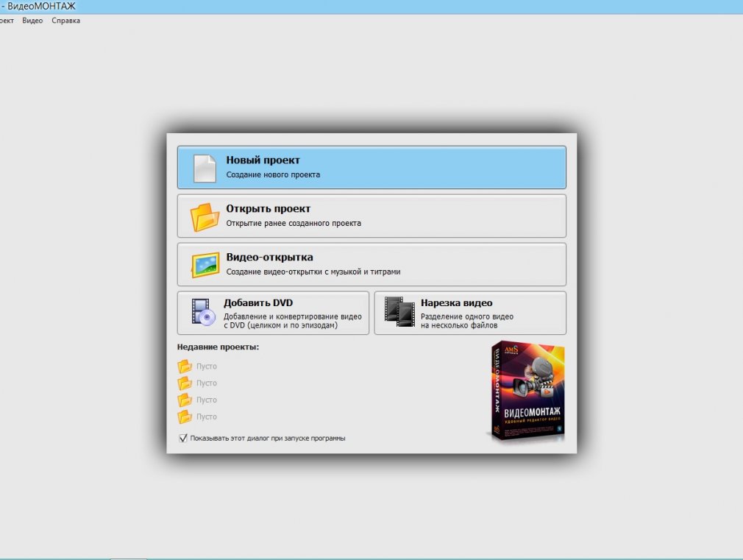The image size is (743, 560).
Task: Select the Видео-открытка heading text
Action: [270, 257]
